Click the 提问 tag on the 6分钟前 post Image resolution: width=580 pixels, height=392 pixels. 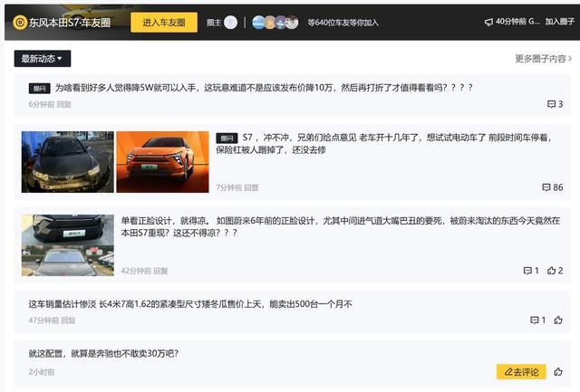point(40,89)
